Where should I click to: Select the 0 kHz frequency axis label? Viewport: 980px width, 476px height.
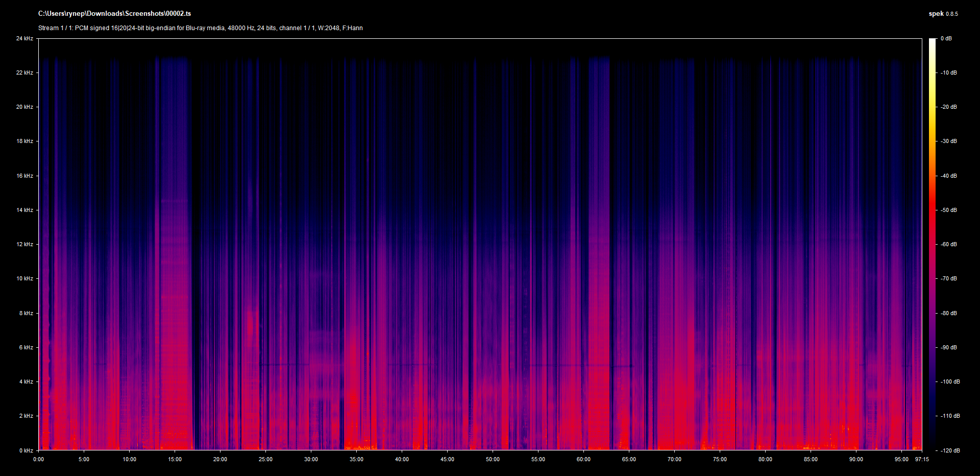(x=26, y=450)
